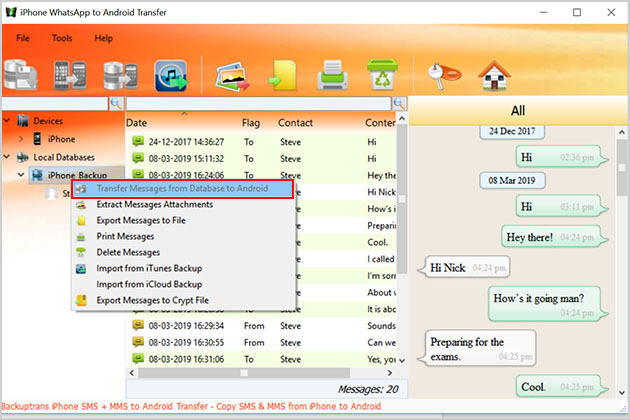Click the messages search input field
This screenshot has width=630, height=420.
(259, 104)
